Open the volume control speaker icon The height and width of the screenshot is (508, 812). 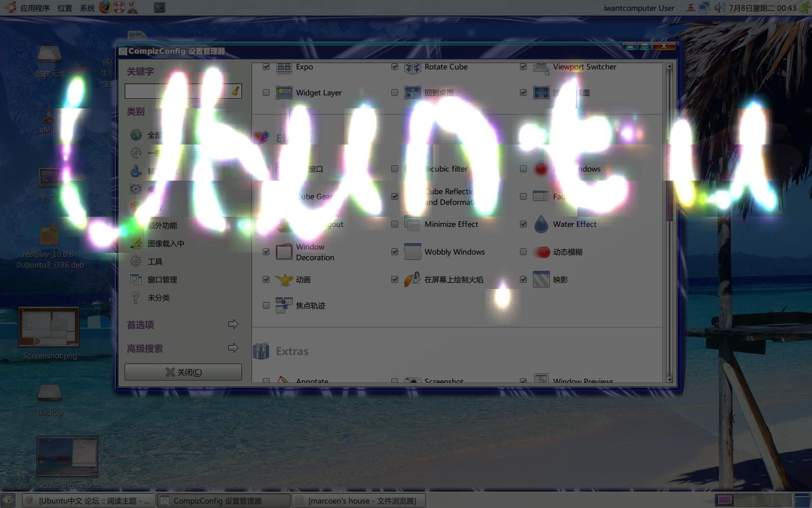click(720, 7)
